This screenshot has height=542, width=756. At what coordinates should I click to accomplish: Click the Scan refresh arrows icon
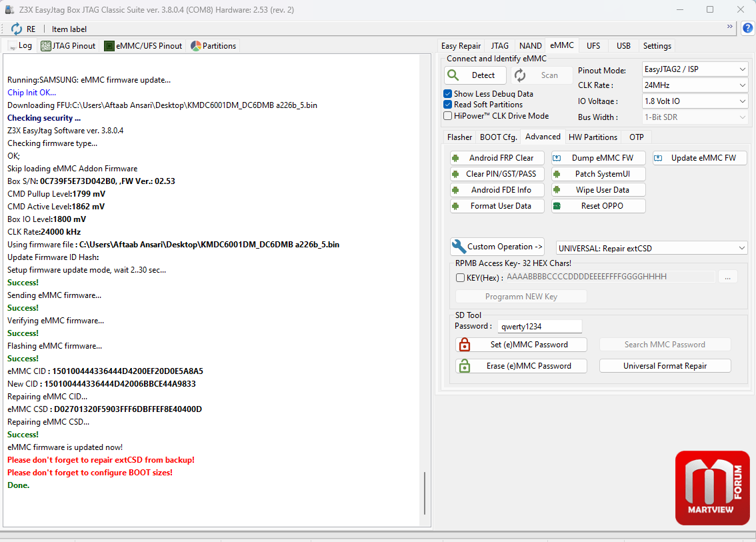pyautogui.click(x=520, y=75)
